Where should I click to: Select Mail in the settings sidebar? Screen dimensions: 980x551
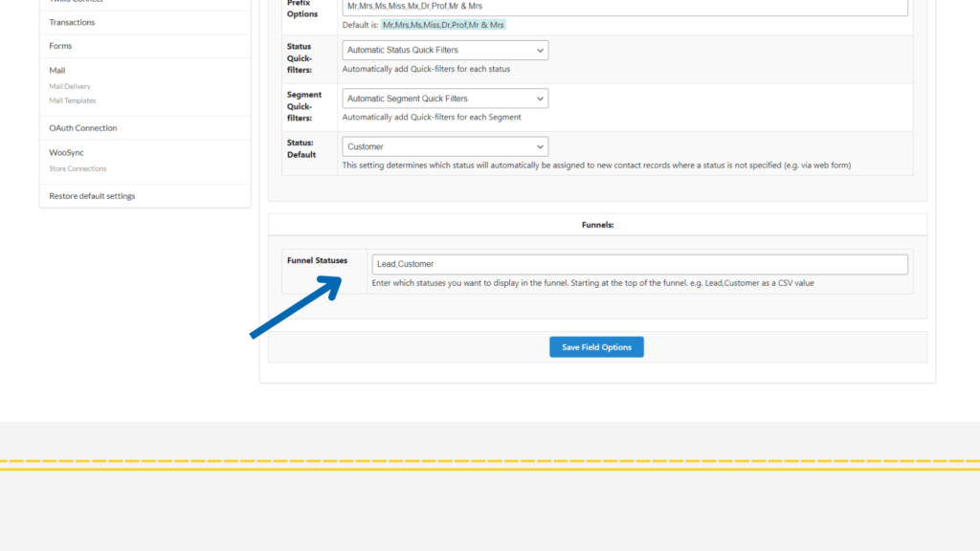(x=57, y=71)
